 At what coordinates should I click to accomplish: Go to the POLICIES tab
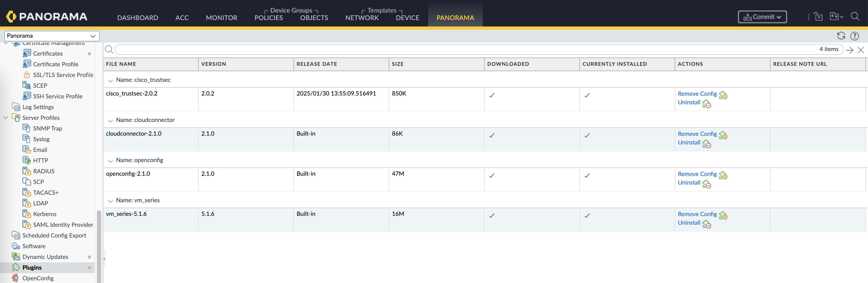pyautogui.click(x=268, y=17)
